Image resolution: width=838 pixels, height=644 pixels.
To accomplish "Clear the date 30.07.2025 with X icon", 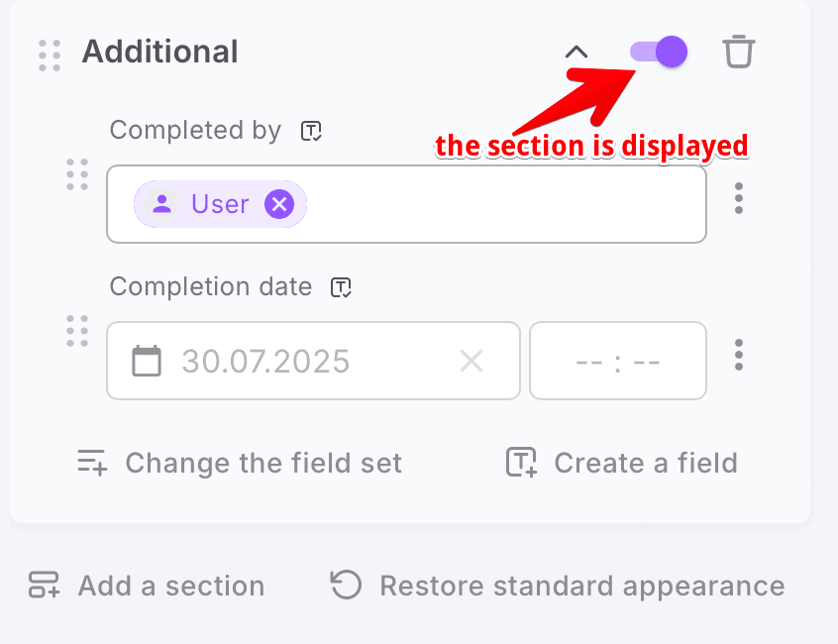I will 471,361.
